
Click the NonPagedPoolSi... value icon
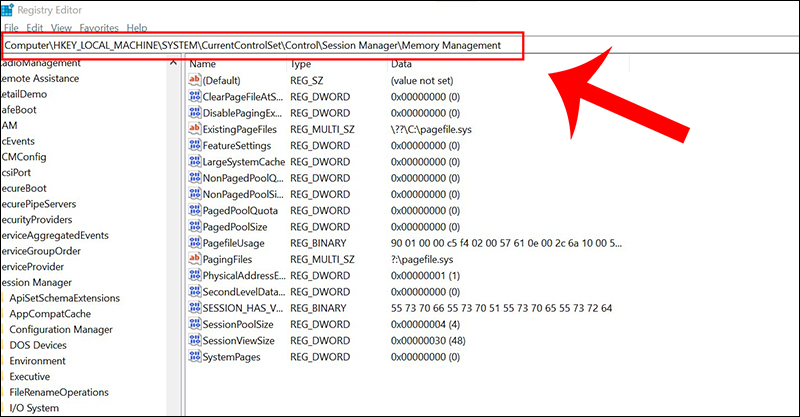pos(194,194)
